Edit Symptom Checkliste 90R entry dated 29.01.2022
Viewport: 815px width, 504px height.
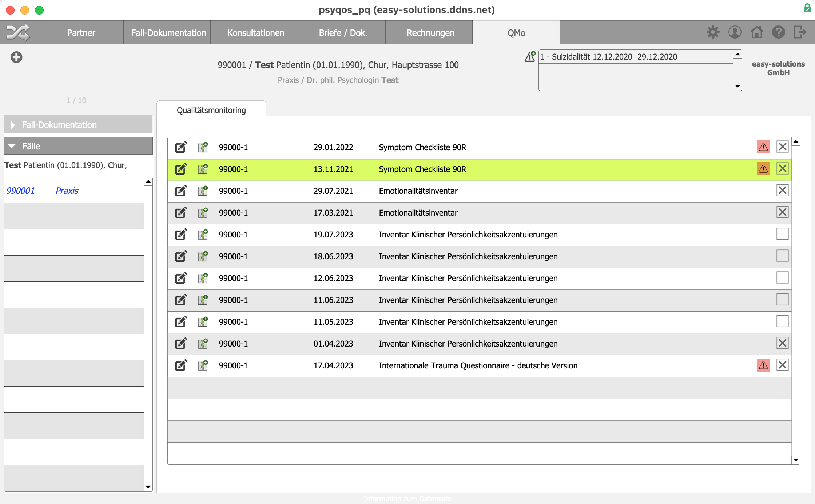(181, 147)
